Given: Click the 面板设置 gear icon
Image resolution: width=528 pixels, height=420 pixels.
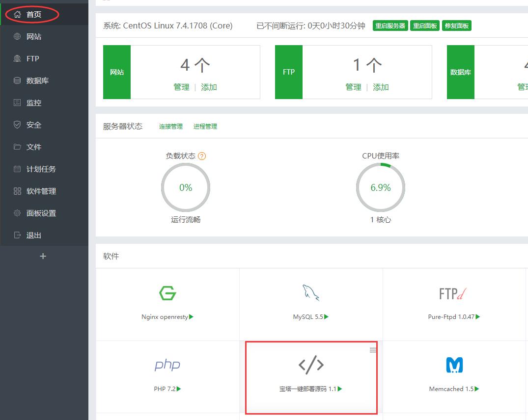Looking at the screenshot, I should [17, 213].
